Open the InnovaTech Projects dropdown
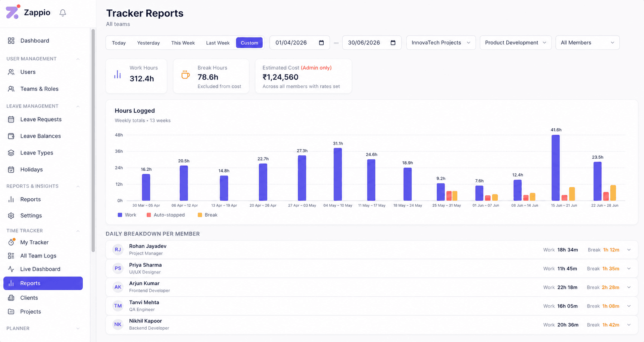 coord(441,43)
